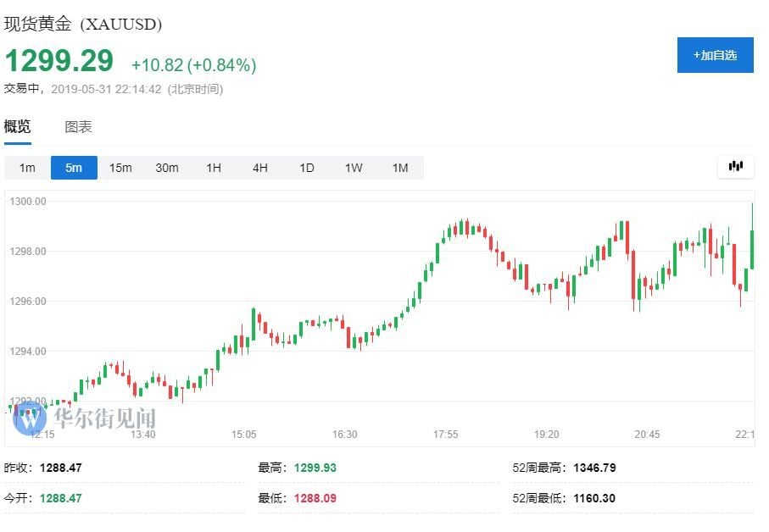Click the 最高 value 1299.93

point(315,468)
